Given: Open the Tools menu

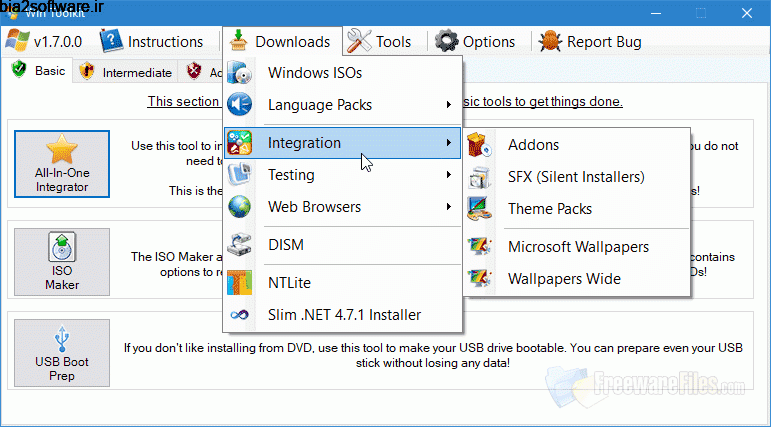Looking at the screenshot, I should (x=379, y=41).
